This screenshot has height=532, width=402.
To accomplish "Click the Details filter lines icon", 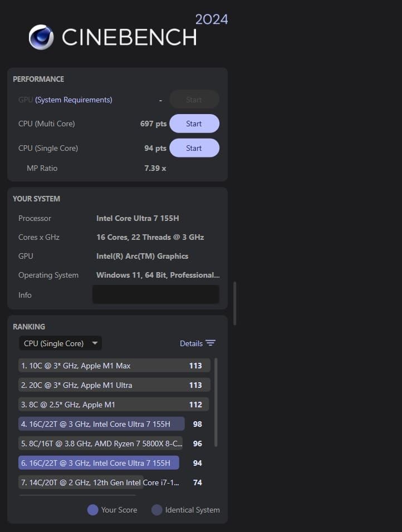I will pyautogui.click(x=210, y=343).
